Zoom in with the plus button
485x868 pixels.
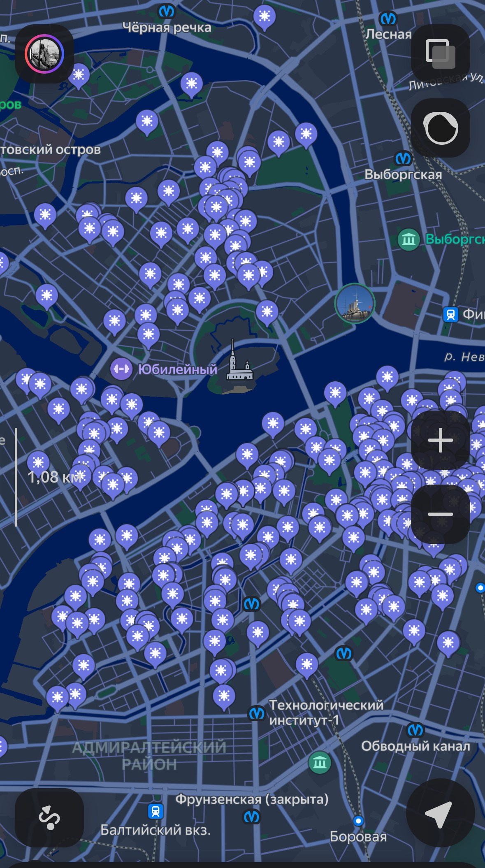pyautogui.click(x=441, y=440)
